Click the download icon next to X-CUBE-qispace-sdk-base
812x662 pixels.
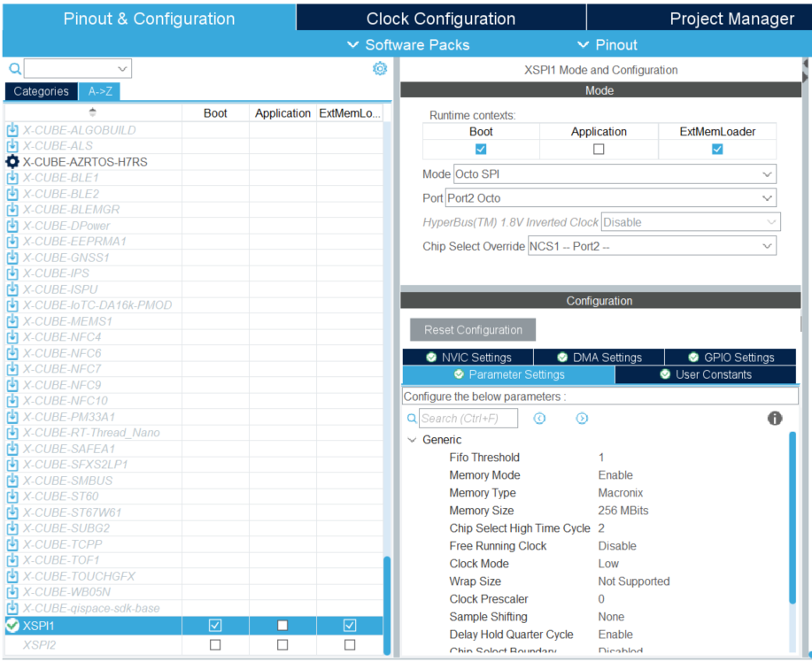pyautogui.click(x=12, y=608)
